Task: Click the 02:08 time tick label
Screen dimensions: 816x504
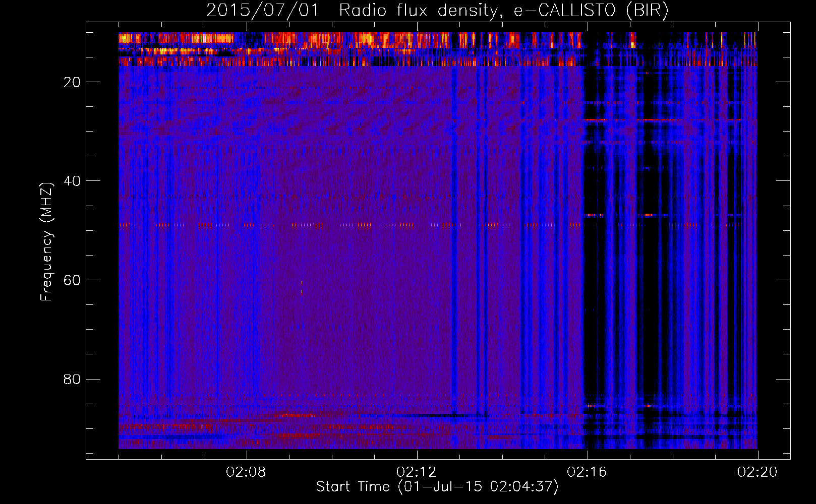Action: (x=246, y=472)
